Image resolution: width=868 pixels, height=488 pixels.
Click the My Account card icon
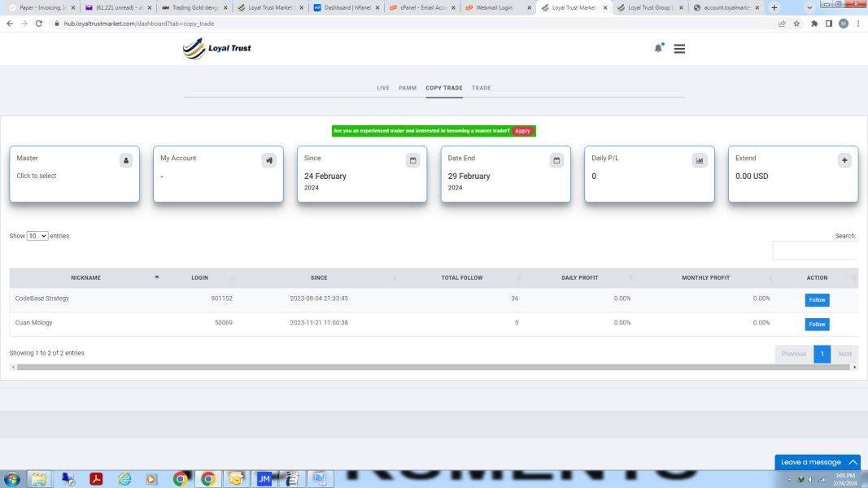269,160
